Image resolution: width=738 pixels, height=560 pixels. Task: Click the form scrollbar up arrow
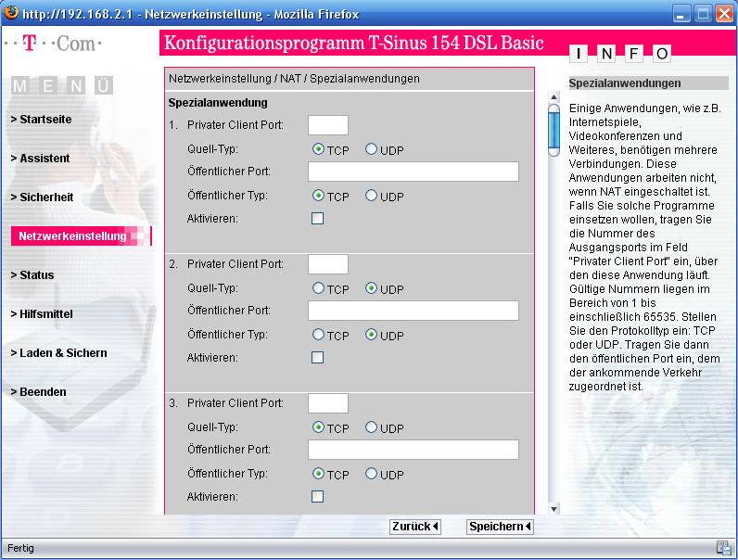(x=554, y=97)
